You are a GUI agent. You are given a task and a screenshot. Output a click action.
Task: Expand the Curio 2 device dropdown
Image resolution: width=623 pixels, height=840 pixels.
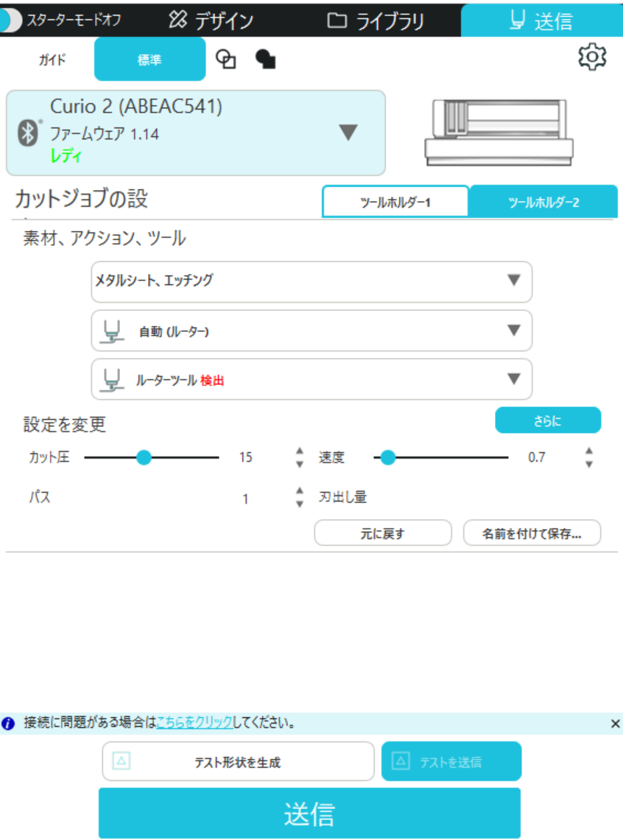pyautogui.click(x=348, y=133)
